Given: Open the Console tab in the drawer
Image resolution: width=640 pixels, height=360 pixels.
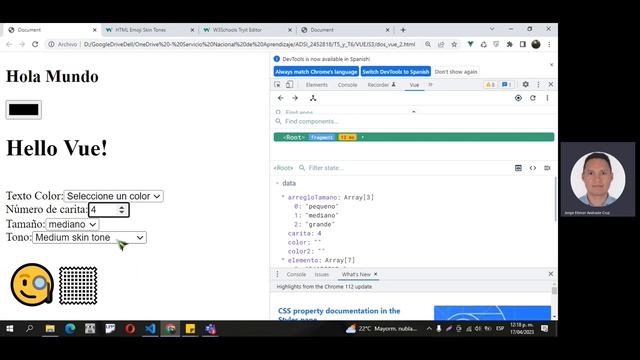Looking at the screenshot, I should (x=296, y=274).
